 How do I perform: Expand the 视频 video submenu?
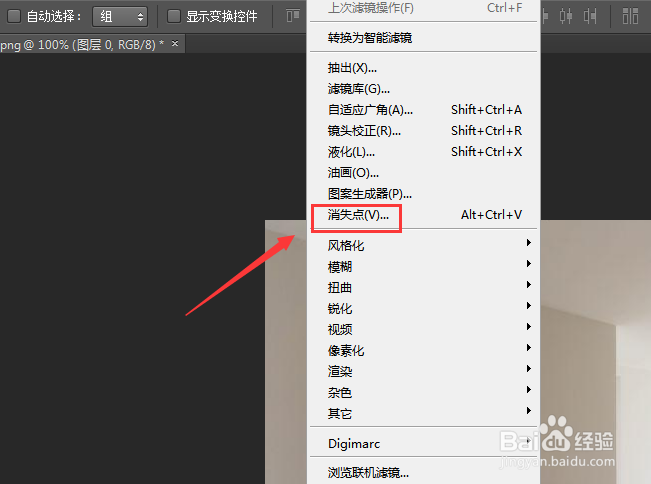point(423,330)
